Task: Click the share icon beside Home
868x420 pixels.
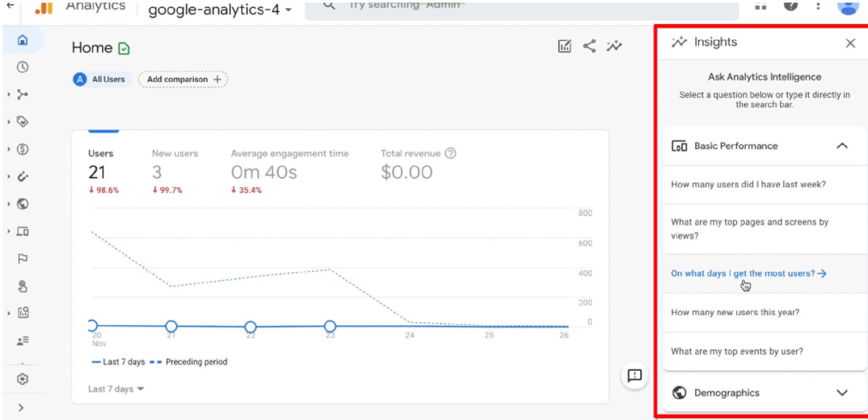Action: click(590, 46)
